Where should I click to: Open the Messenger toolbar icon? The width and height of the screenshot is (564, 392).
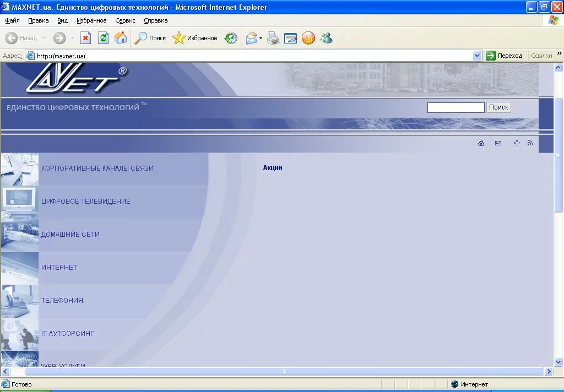point(326,38)
